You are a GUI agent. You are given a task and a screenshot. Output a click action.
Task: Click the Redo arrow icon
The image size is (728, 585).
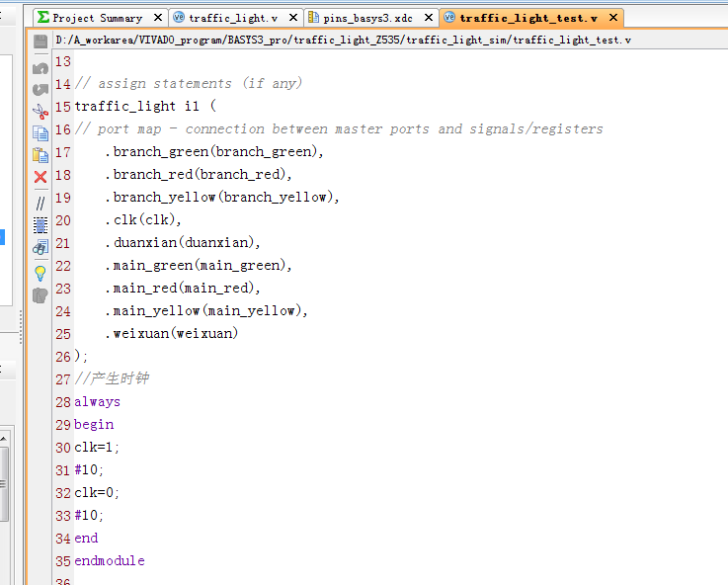pyautogui.click(x=40, y=89)
